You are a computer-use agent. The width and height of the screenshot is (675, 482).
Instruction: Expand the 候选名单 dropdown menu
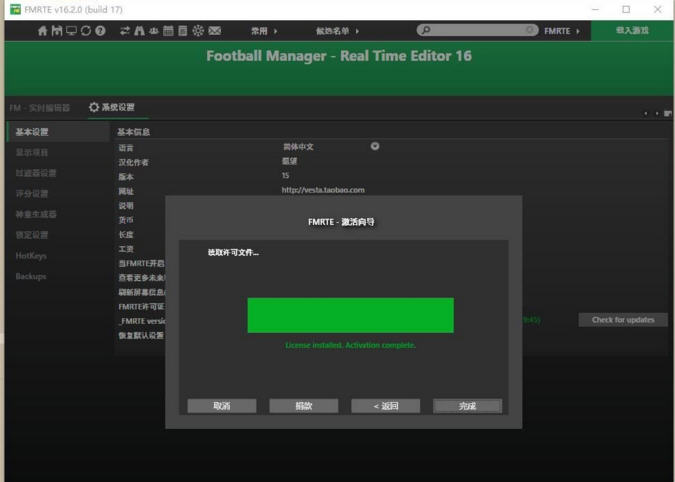point(338,31)
